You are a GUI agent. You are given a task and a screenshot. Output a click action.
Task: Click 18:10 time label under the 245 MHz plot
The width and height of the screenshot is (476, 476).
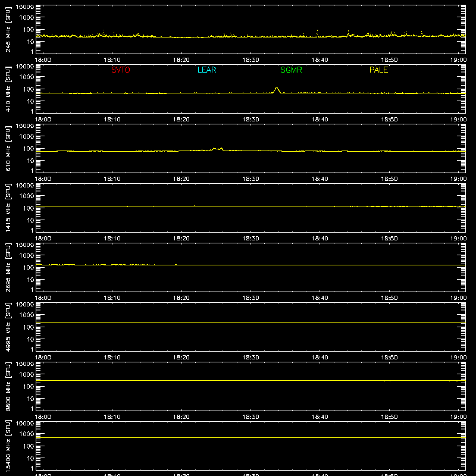(x=112, y=60)
